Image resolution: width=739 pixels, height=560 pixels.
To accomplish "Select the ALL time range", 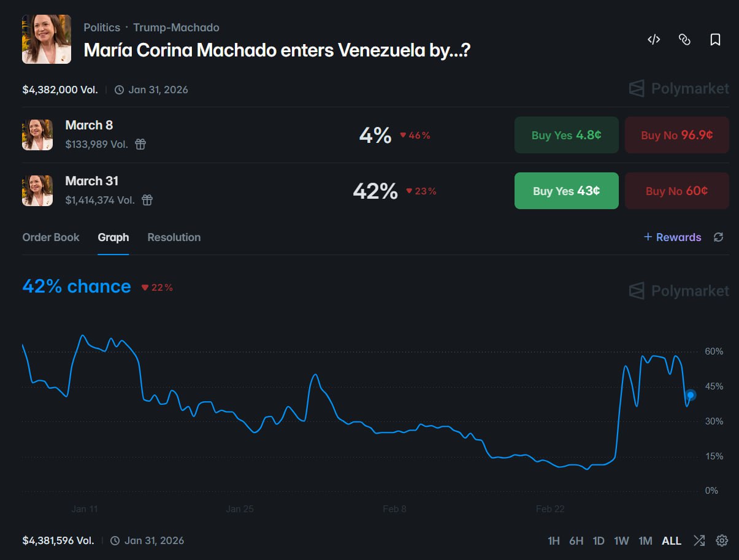I will point(672,541).
